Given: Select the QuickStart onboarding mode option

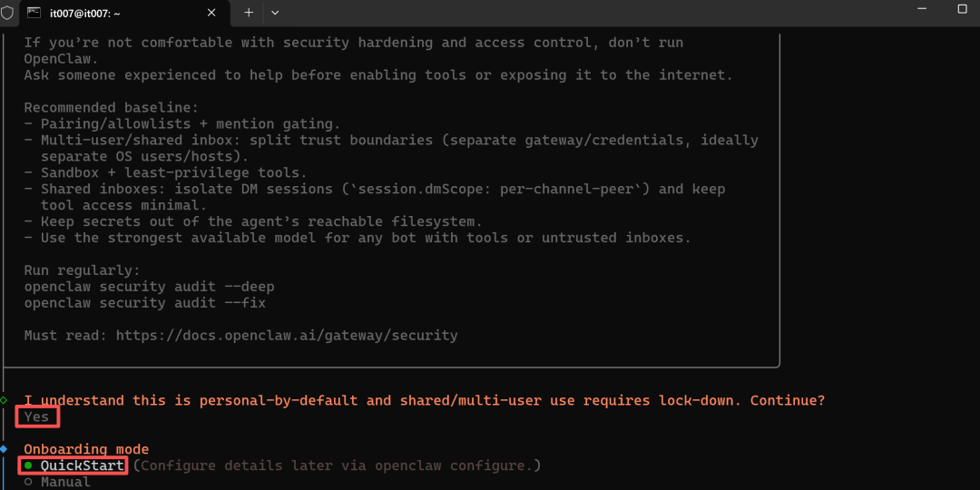Looking at the screenshot, I should 83,465.
